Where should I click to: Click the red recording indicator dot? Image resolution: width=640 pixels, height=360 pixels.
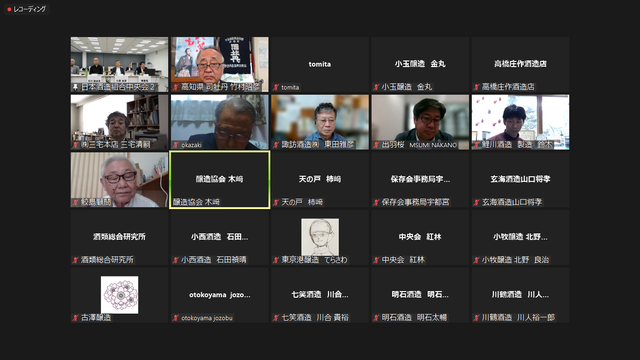coord(9,9)
